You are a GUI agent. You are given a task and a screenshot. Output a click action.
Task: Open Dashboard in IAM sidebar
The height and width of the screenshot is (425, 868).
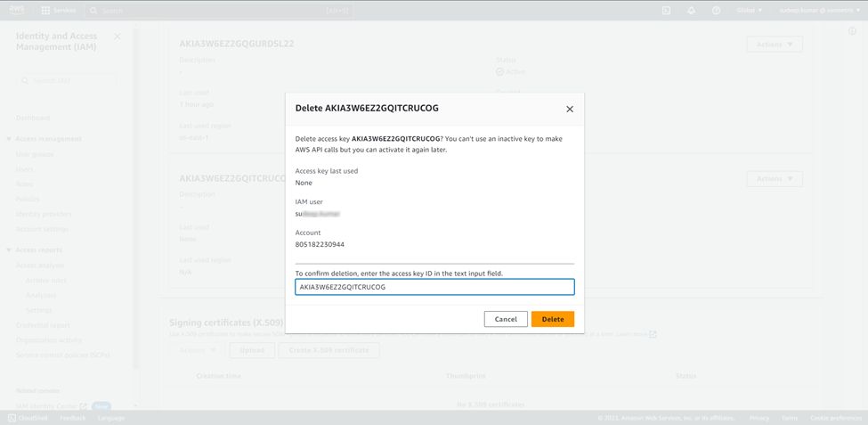33,118
